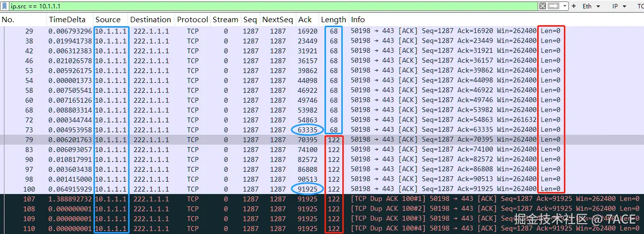
Task: Select packet number 38 row
Action: click(x=322, y=40)
